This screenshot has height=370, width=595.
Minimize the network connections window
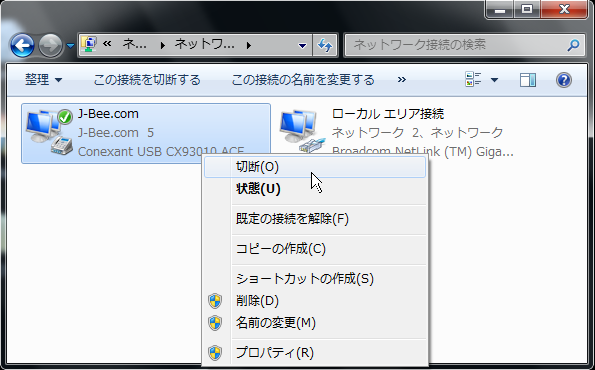point(500,9)
